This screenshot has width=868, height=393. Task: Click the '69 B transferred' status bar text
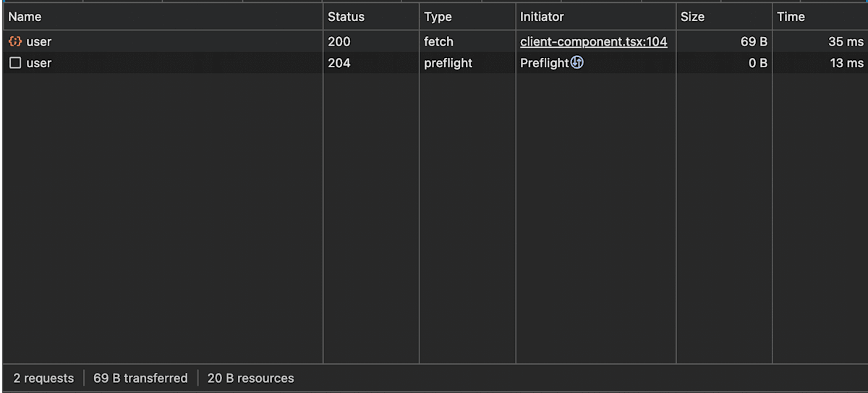[140, 378]
